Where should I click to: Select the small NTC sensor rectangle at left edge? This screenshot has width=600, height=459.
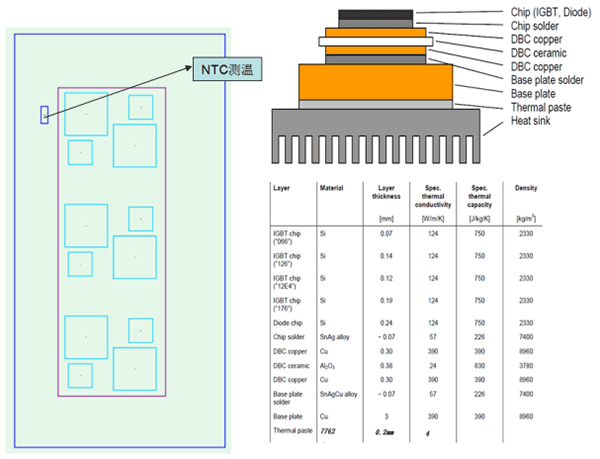coord(44,114)
